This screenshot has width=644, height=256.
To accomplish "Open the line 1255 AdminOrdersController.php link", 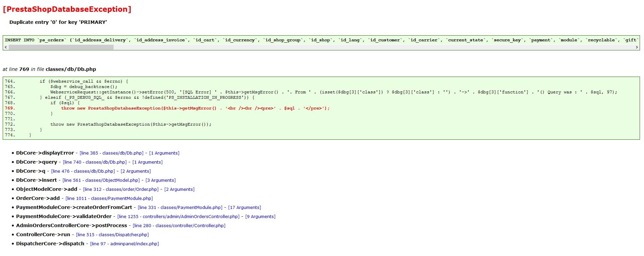I will [178, 217].
